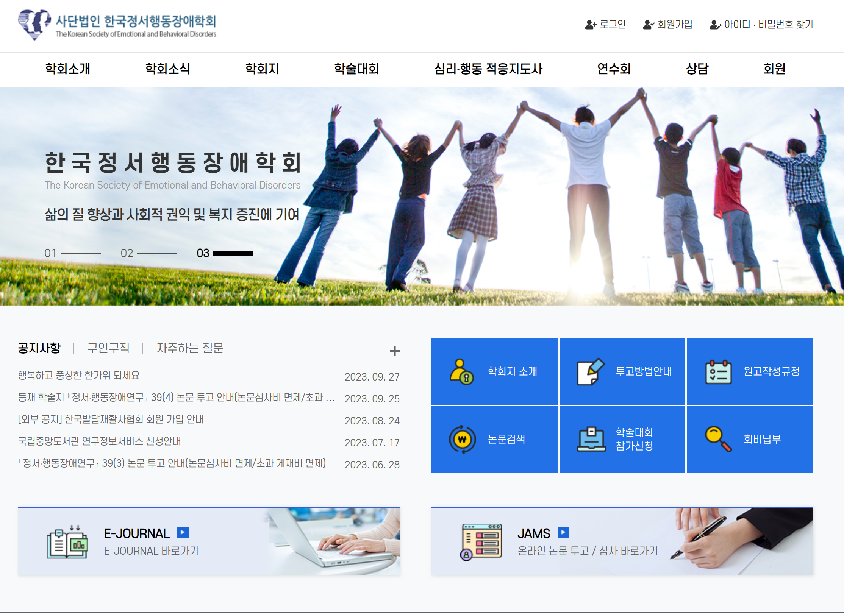The image size is (844, 616).
Task: Open the 학회지 menu
Action: 262,69
